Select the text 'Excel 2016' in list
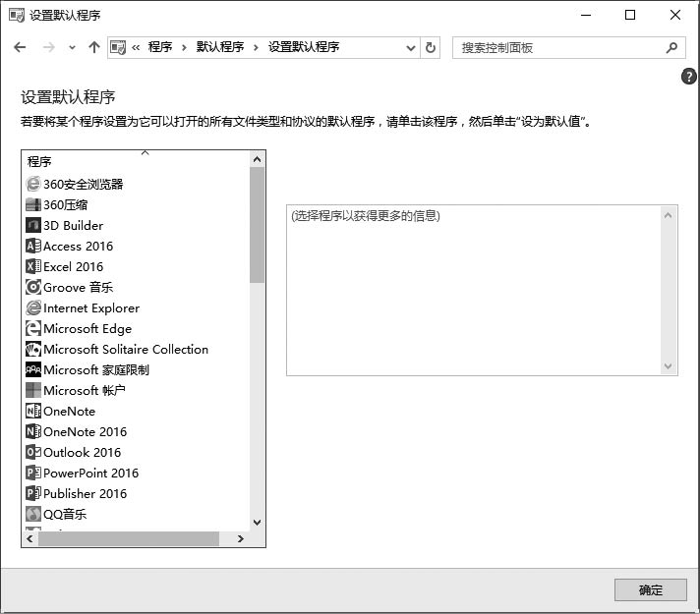The image size is (700, 614). (x=73, y=267)
